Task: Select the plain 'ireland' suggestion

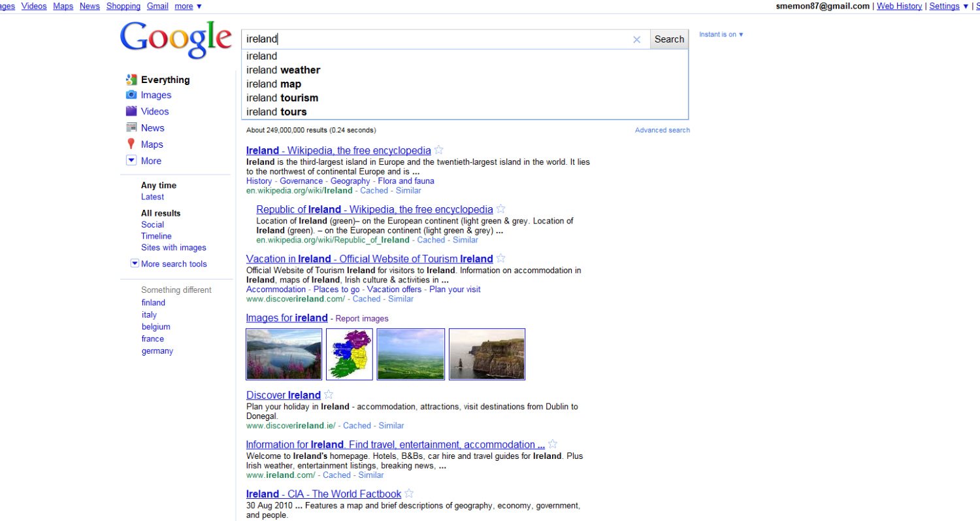Action: (x=465, y=56)
